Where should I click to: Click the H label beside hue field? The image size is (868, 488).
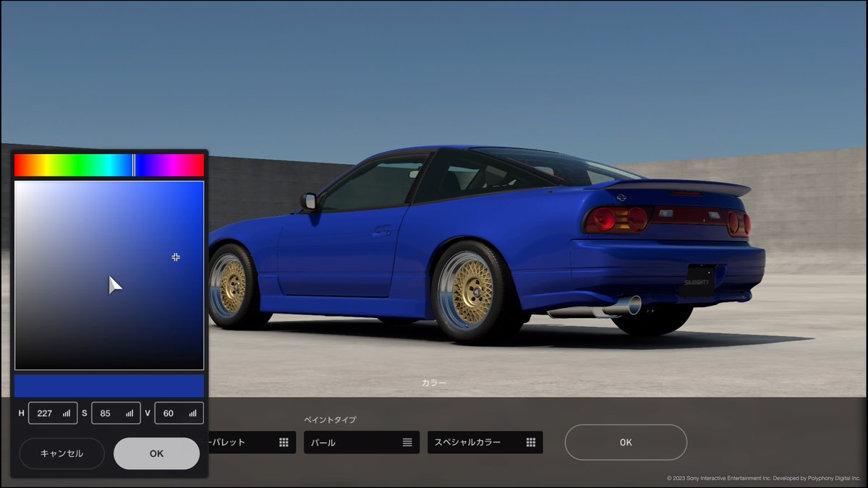pyautogui.click(x=21, y=414)
